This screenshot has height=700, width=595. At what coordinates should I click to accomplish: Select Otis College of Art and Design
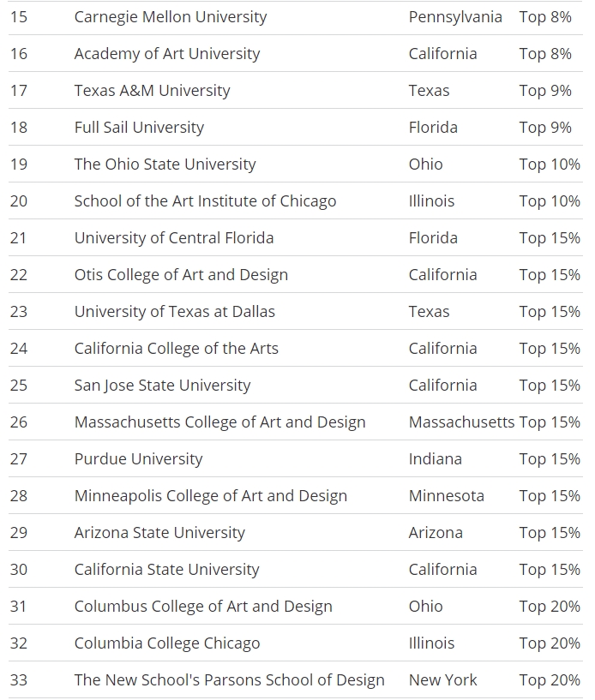pos(181,274)
